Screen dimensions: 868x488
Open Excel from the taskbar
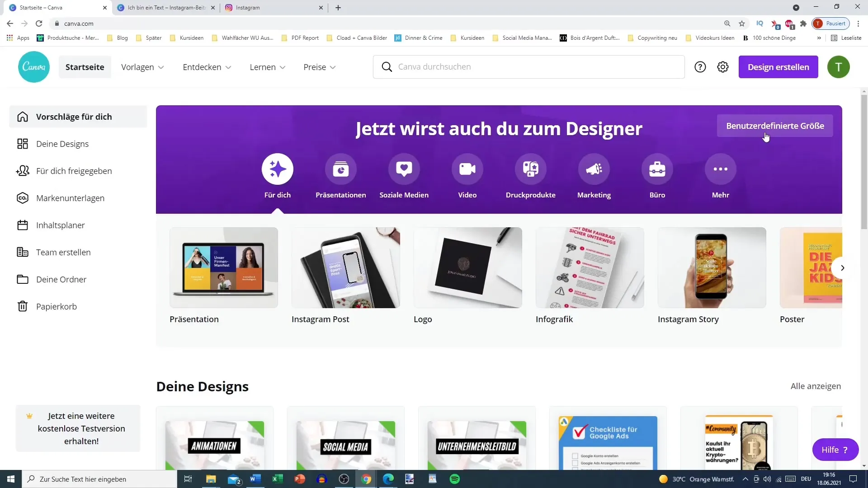(x=278, y=479)
